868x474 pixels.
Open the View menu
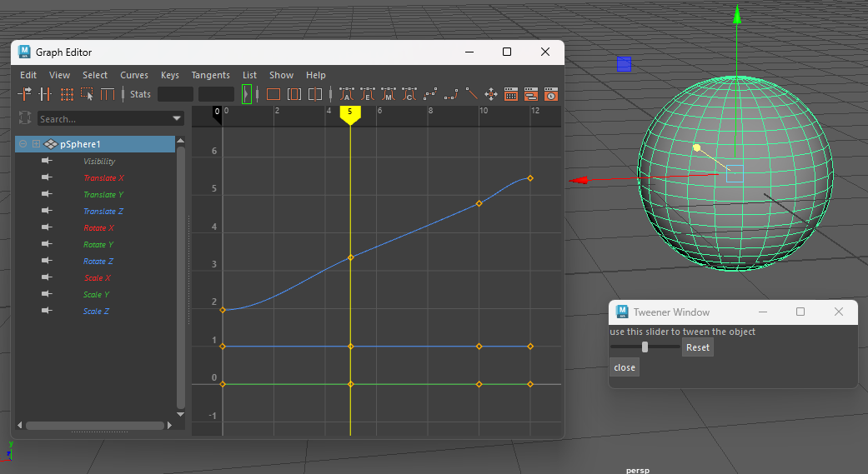pyautogui.click(x=59, y=75)
